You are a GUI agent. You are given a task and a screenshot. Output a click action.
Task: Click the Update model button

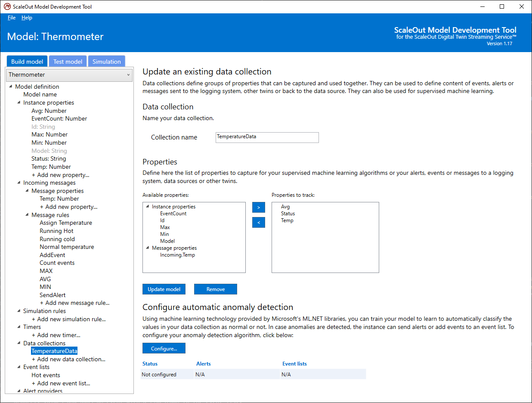(164, 289)
